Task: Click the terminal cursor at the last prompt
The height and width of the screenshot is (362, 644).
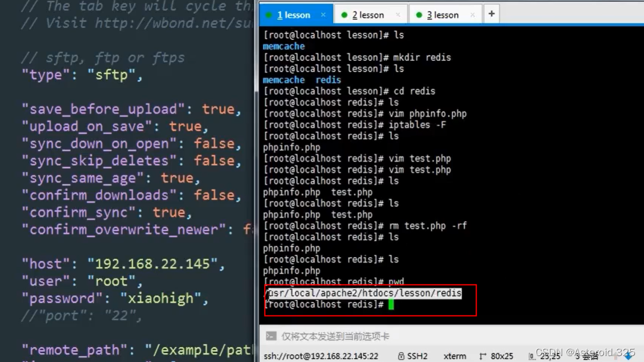Action: [x=391, y=304]
